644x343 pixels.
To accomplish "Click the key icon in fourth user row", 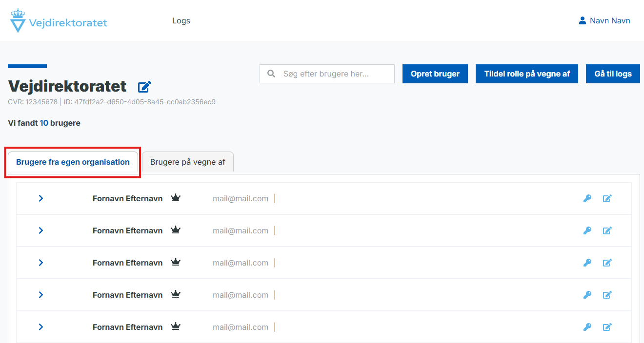I will [x=587, y=295].
